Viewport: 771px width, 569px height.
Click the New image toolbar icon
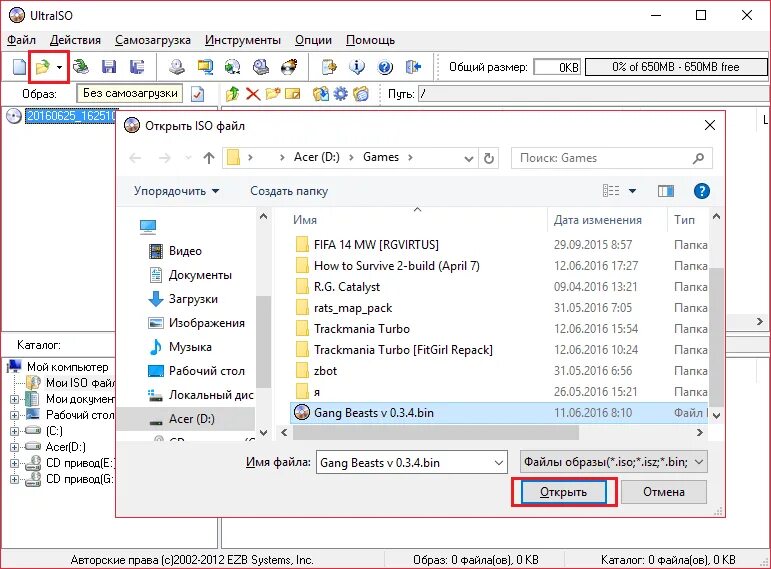tap(19, 66)
